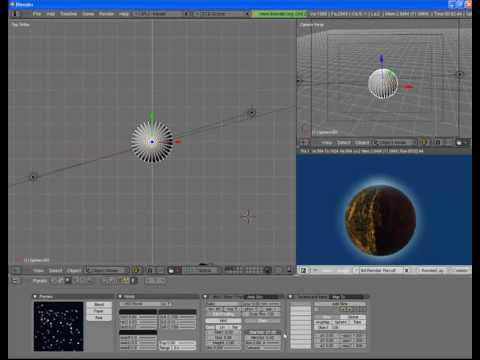Click the green blender.org link button
This screenshot has height=360, width=480.
(279, 14)
